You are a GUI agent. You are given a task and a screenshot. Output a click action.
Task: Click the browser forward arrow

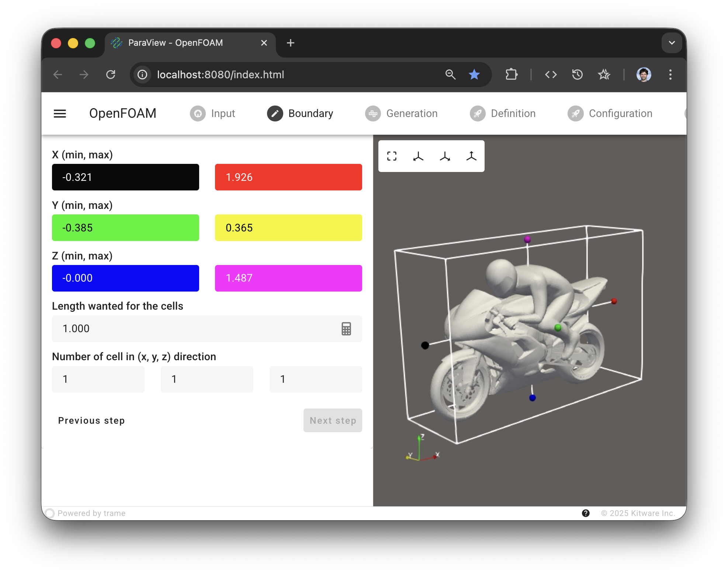tap(84, 75)
